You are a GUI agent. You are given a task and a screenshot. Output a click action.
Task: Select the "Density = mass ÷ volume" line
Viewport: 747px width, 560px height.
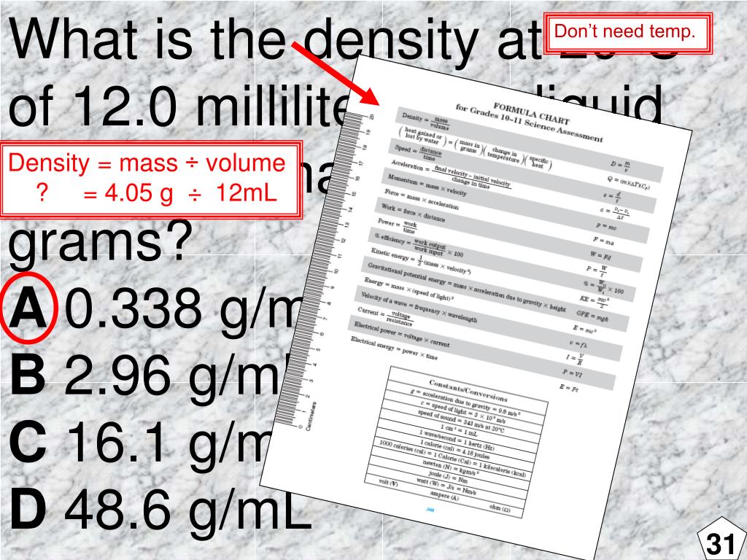tap(147, 163)
